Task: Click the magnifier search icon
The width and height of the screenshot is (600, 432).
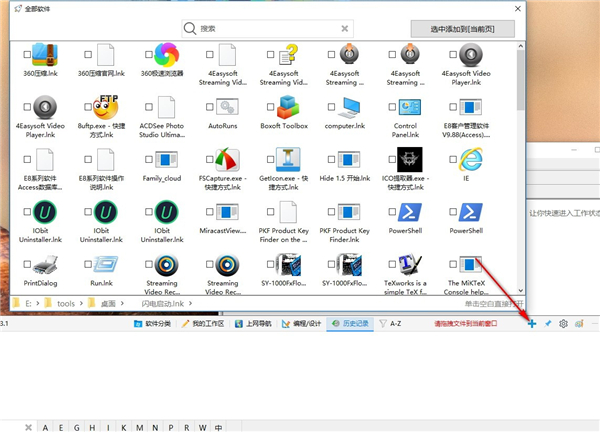Action: click(190, 28)
